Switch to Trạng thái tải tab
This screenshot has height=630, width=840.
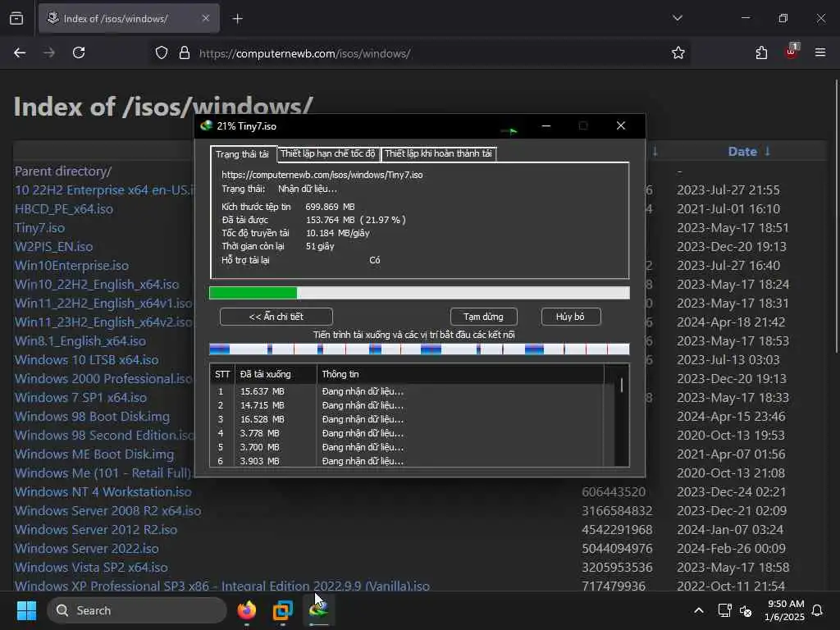pos(243,154)
